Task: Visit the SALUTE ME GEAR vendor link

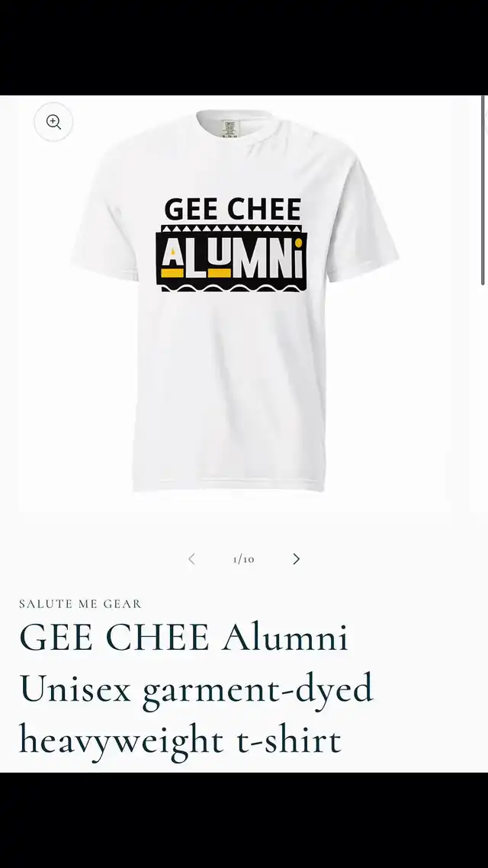Action: point(80,603)
